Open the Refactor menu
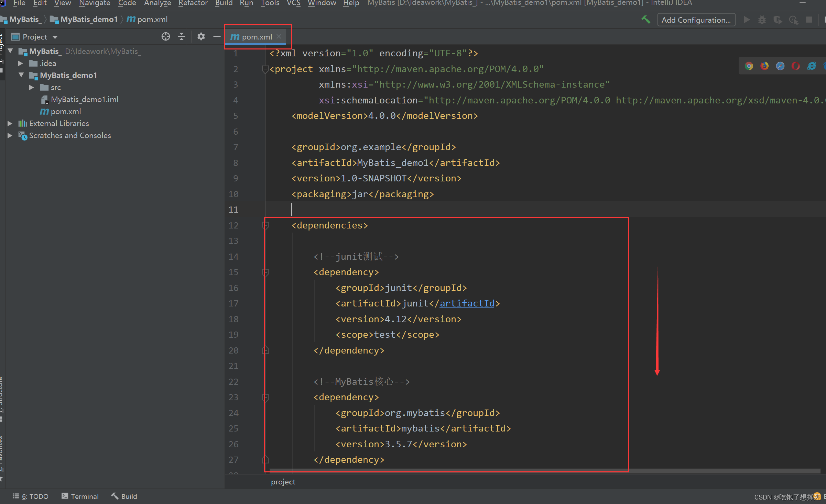Image resolution: width=826 pixels, height=504 pixels. pyautogui.click(x=193, y=3)
